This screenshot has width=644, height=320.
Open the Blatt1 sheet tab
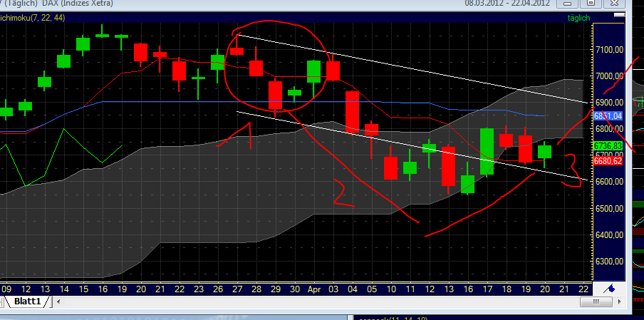point(27,301)
